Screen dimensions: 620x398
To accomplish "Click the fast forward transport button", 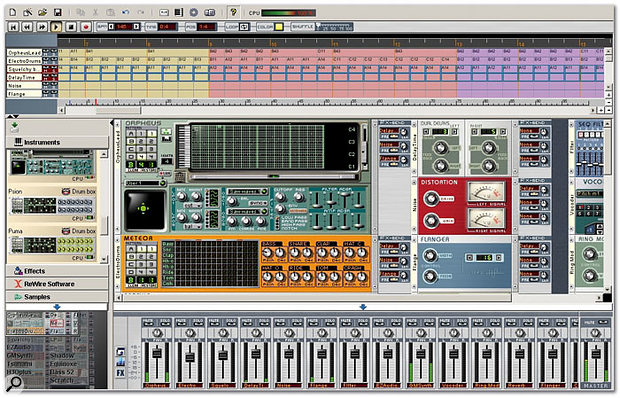I will (42, 27).
